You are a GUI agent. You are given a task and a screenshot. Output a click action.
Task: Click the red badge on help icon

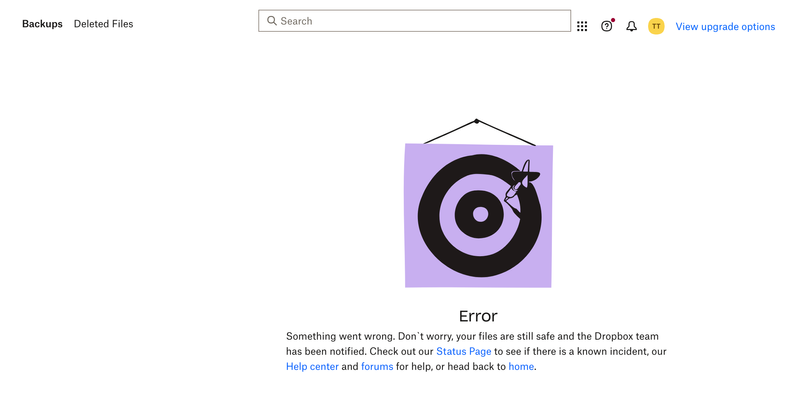pyautogui.click(x=612, y=20)
